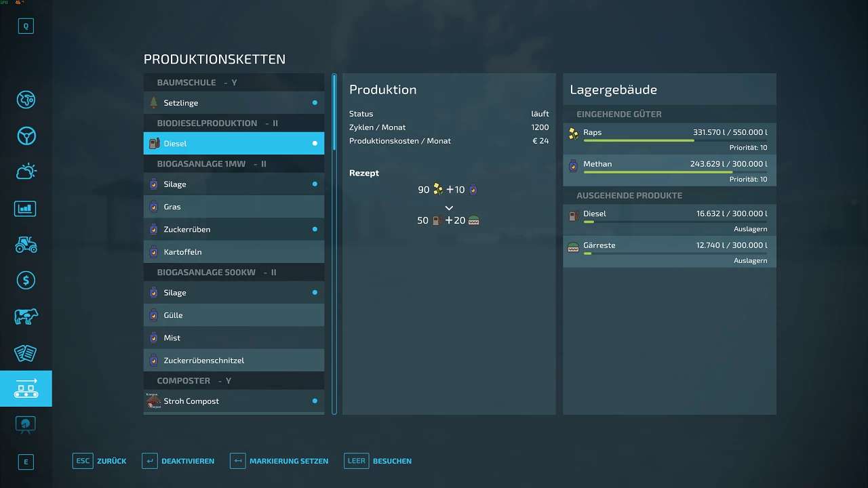868x488 pixels.
Task: Click the production list scrollbar
Action: (334, 244)
